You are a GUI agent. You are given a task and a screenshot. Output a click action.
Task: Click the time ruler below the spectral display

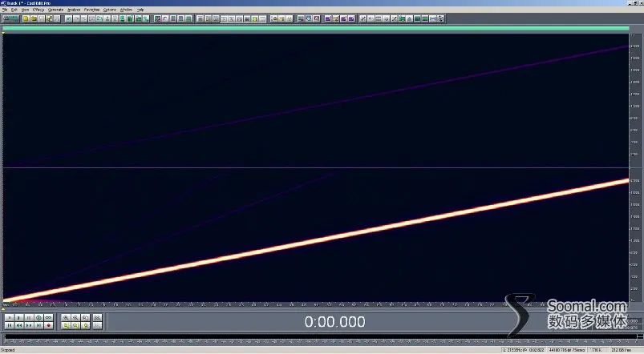(x=315, y=305)
